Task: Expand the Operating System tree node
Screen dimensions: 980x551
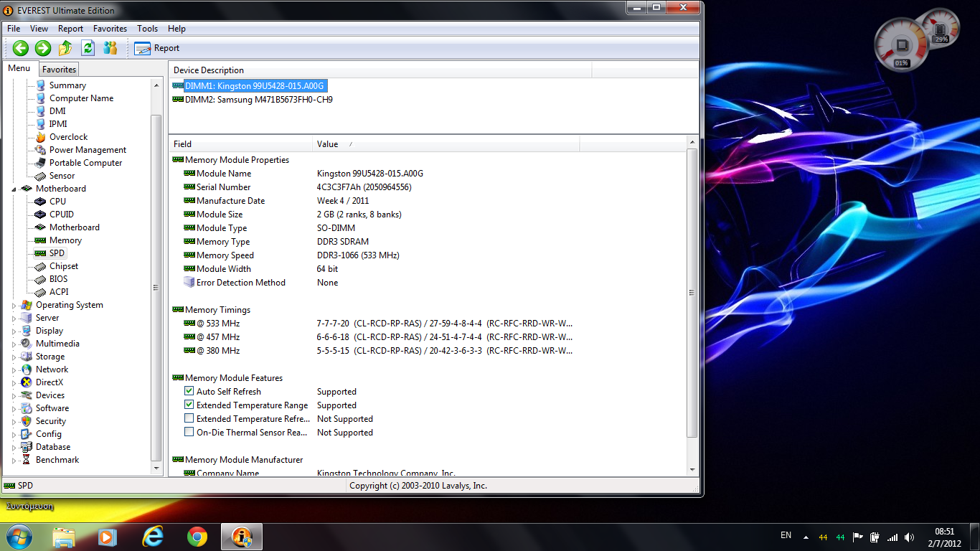Action: (x=14, y=305)
